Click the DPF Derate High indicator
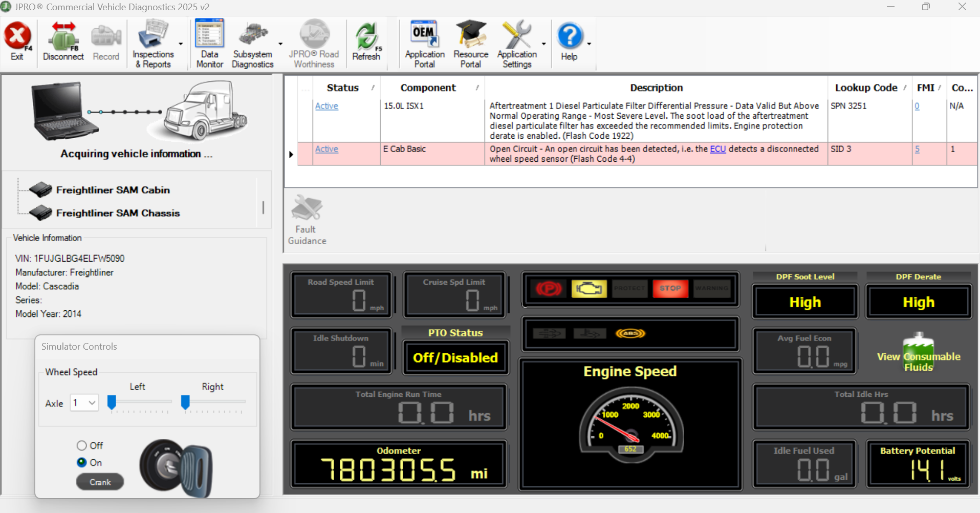This screenshot has height=513, width=980. coord(919,302)
